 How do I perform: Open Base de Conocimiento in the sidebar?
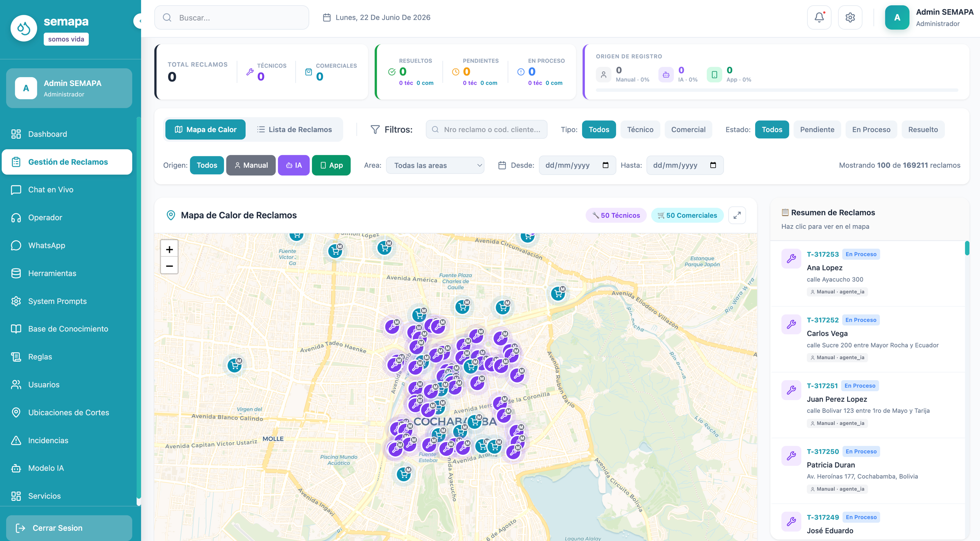(67, 329)
